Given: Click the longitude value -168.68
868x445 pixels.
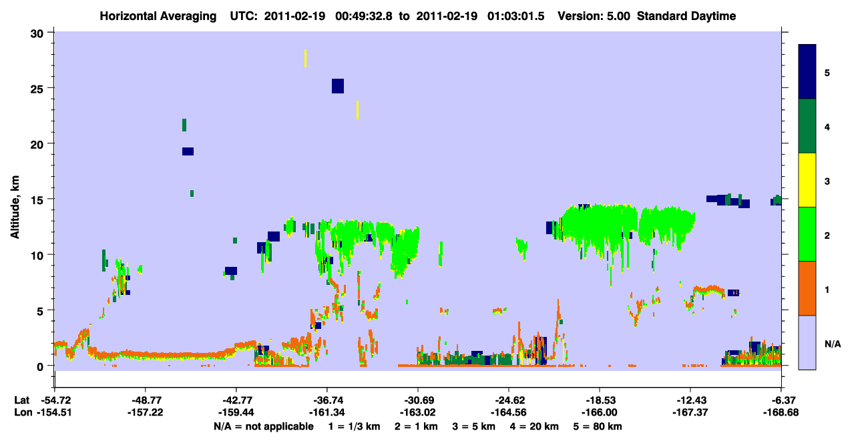Looking at the screenshot, I should [x=783, y=412].
